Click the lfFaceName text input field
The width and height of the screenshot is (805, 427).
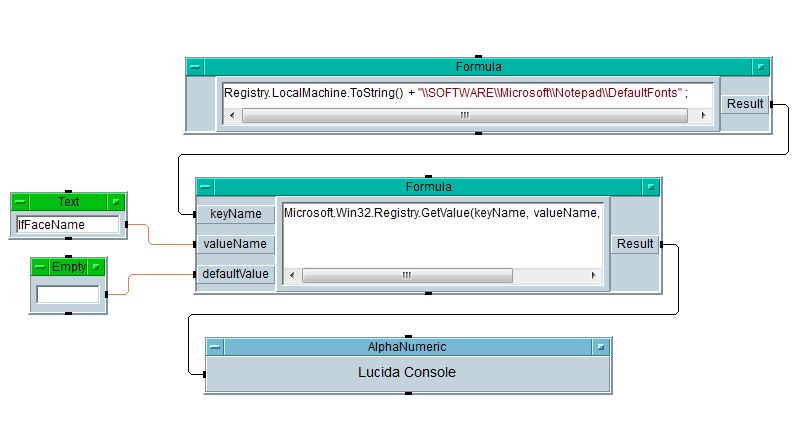(67, 225)
